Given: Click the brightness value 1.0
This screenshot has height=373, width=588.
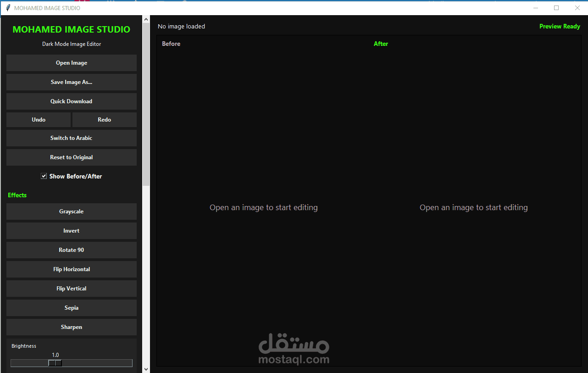Looking at the screenshot, I should pos(55,355).
